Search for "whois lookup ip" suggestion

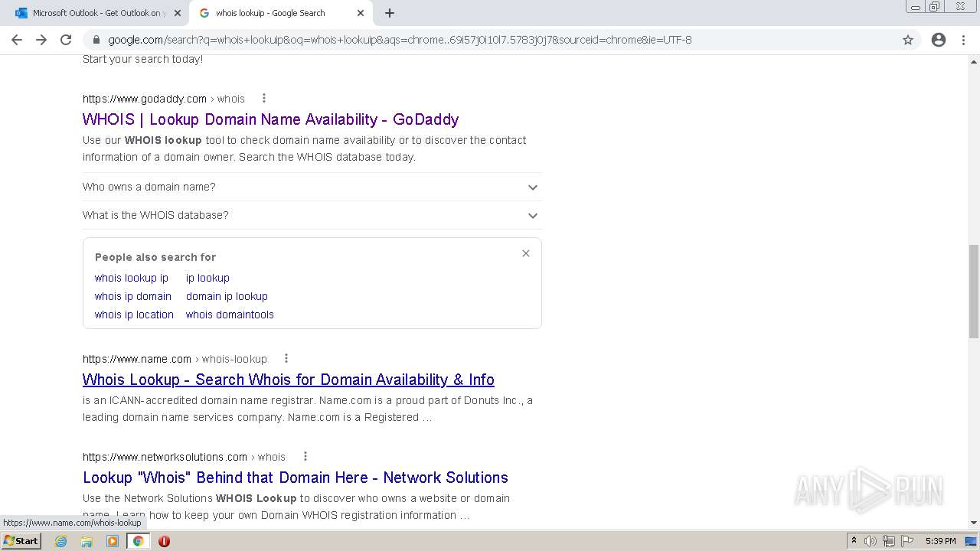pos(132,278)
